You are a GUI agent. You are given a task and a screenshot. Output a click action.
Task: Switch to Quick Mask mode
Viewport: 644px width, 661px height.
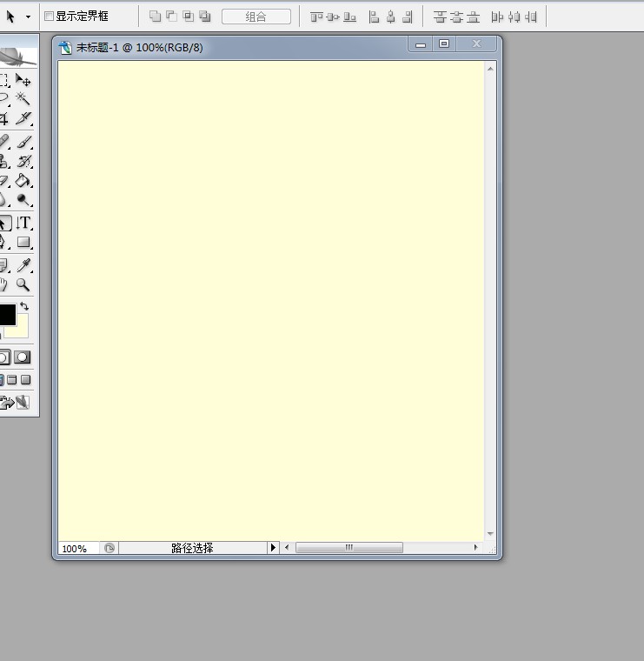[23, 357]
